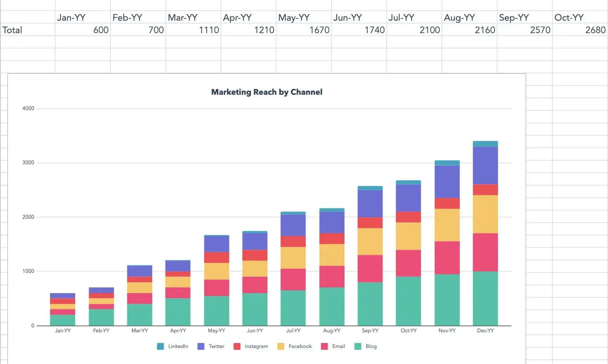Click the Aug-YY column header cell

469,17
